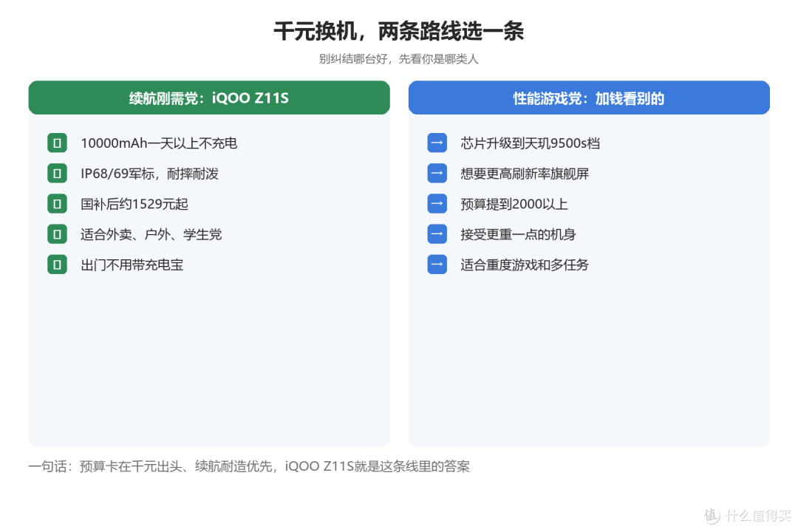Click green icon beside 适合外卖、户外、学生党
Image resolution: width=798 pixels, height=532 pixels.
pyautogui.click(x=57, y=234)
